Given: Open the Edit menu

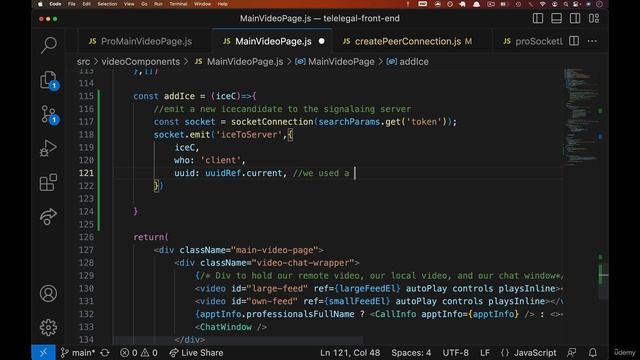Looking at the screenshot, I should click(87, 4).
